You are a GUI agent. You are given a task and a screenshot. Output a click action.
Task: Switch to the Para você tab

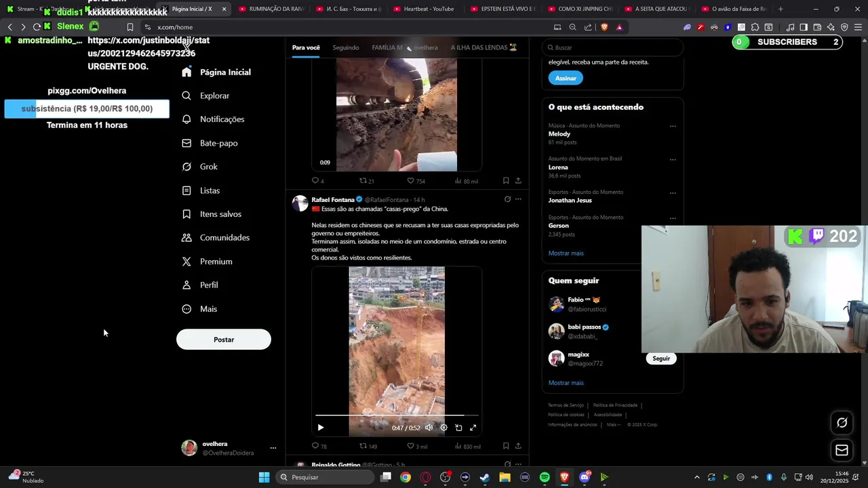click(306, 47)
